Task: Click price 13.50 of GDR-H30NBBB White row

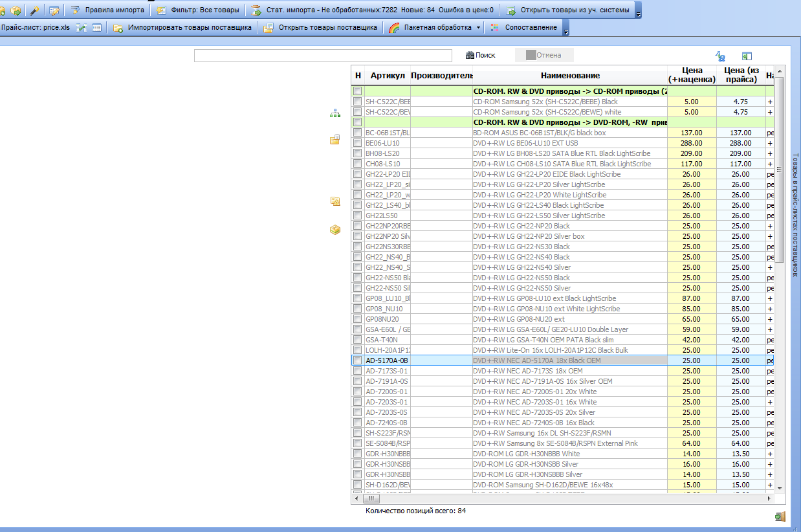Action: tap(741, 454)
